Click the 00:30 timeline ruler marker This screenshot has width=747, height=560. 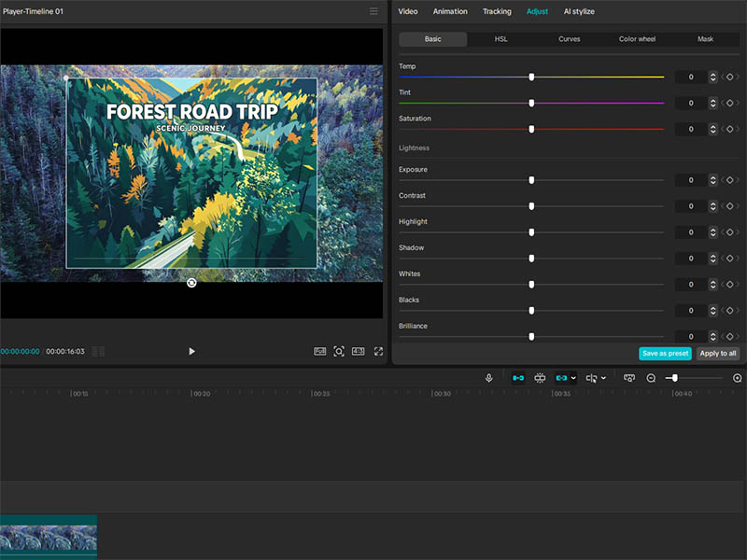point(441,394)
